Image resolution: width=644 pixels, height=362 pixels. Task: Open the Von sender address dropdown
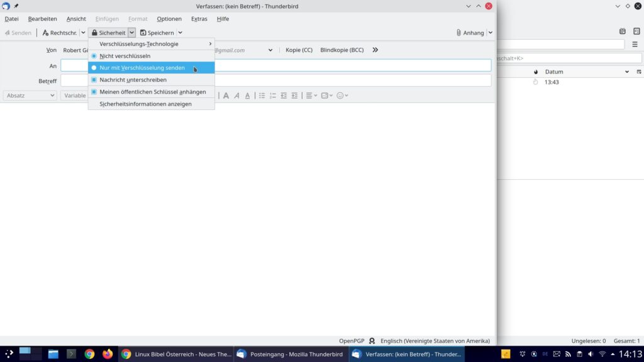(x=270, y=50)
